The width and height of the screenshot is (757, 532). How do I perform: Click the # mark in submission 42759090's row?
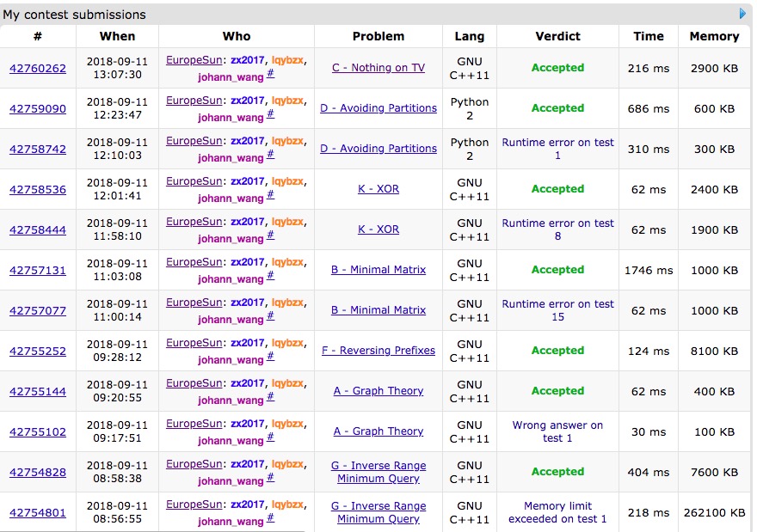click(270, 115)
